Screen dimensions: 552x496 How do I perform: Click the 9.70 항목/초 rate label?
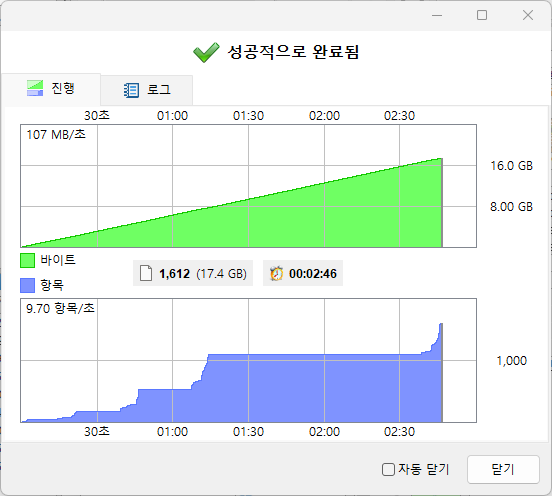[60, 309]
